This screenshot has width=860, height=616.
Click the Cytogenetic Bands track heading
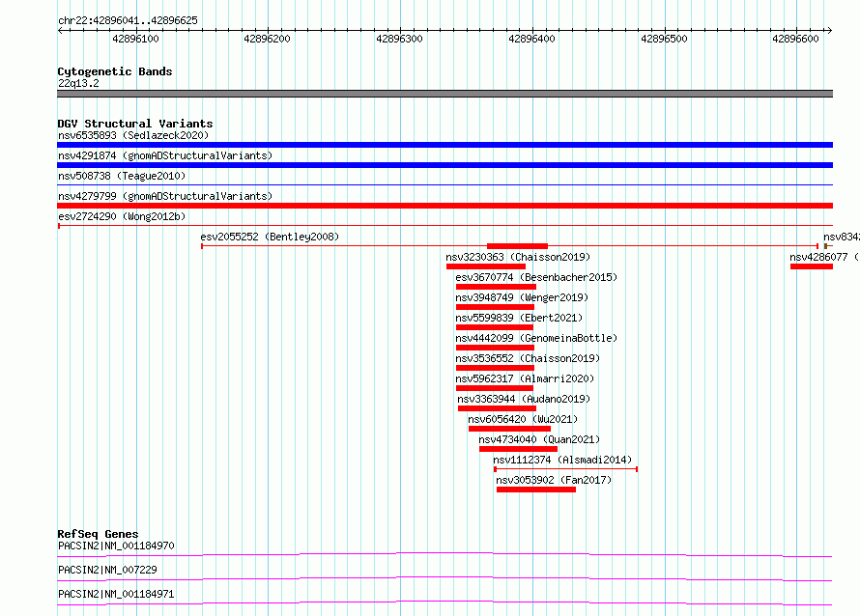(x=115, y=71)
